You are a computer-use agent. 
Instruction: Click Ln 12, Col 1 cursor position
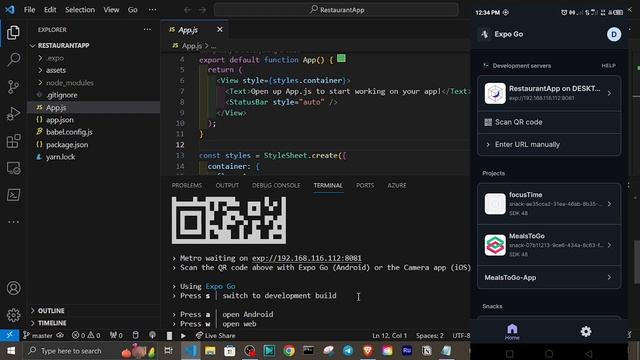click(389, 336)
